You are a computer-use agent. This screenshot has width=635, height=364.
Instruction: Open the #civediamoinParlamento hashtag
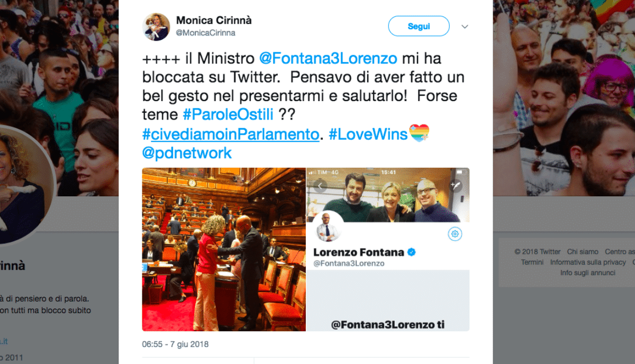coord(231,134)
